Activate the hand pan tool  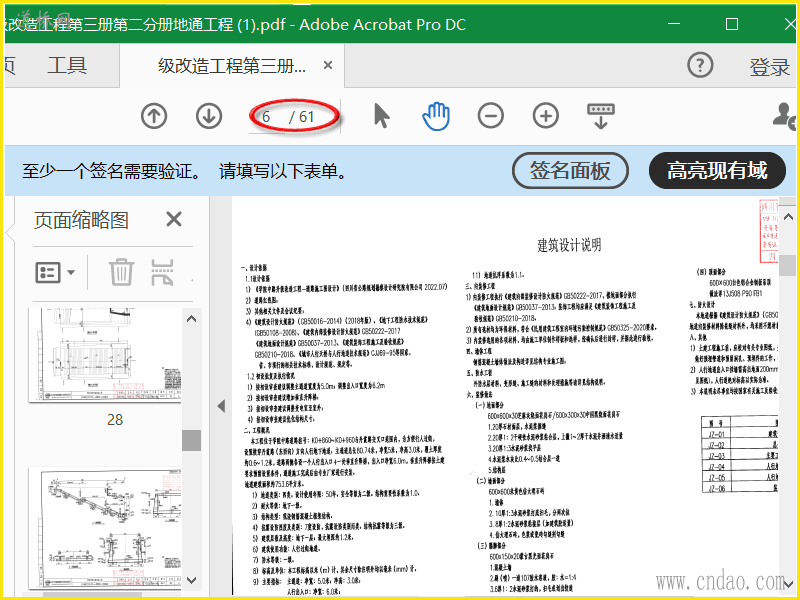coord(436,116)
